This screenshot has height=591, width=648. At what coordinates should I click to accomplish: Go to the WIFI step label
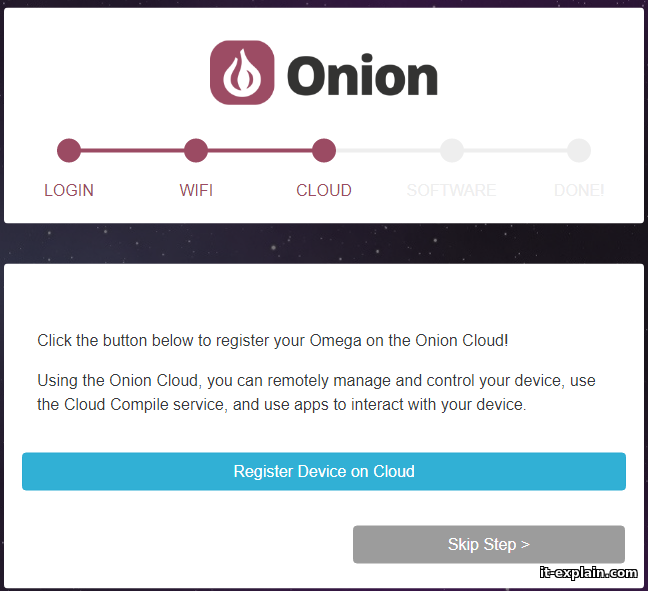(x=196, y=190)
